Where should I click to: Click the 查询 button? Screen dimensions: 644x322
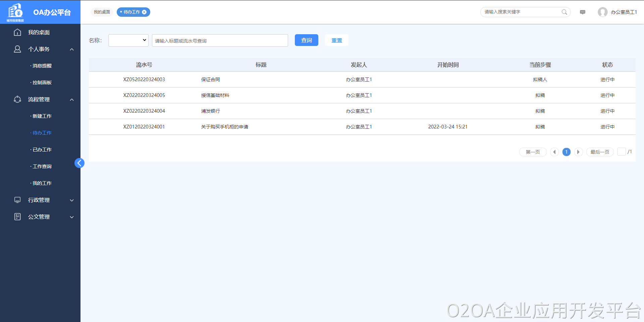pyautogui.click(x=306, y=40)
